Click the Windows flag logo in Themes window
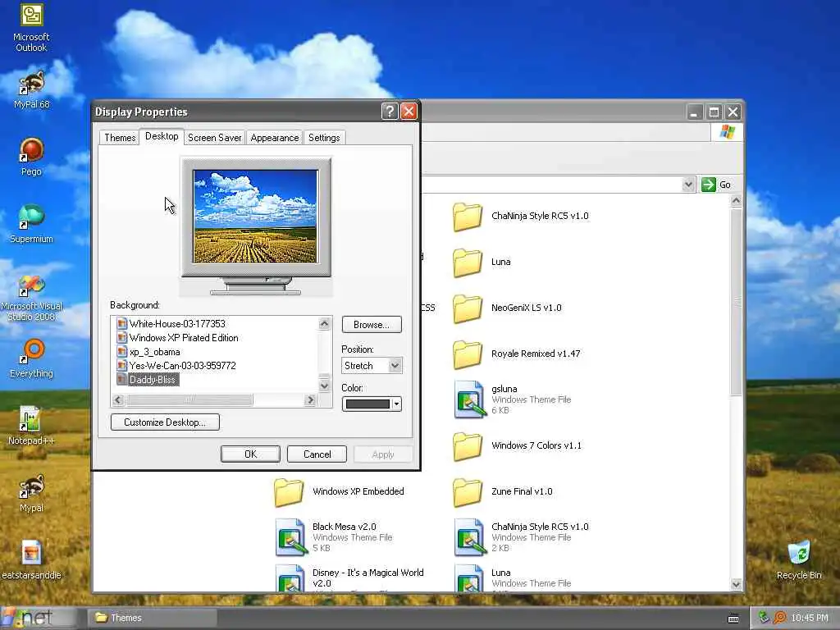Screen dimensions: 840x630 [728, 132]
